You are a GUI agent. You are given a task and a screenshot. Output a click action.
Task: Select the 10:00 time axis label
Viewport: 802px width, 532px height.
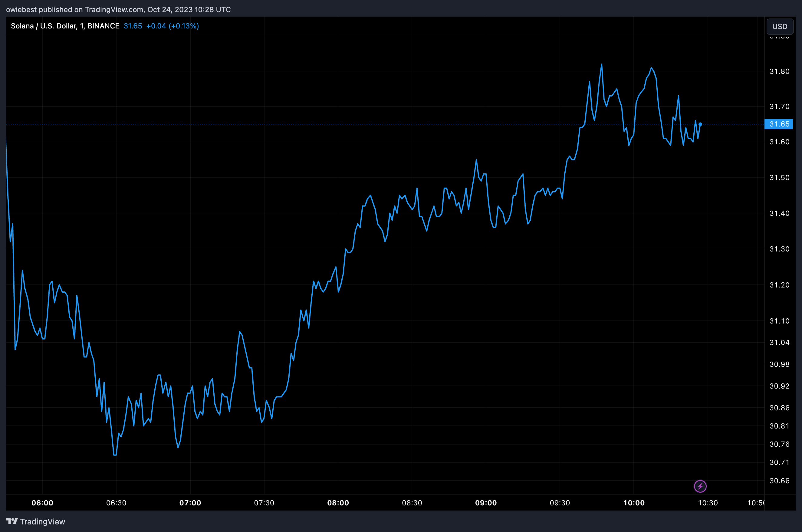634,503
